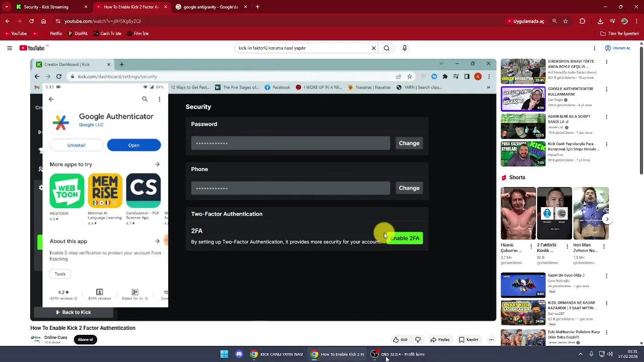Share the video via Paylaş
Viewport: 644px width, 362px height.
(440, 339)
